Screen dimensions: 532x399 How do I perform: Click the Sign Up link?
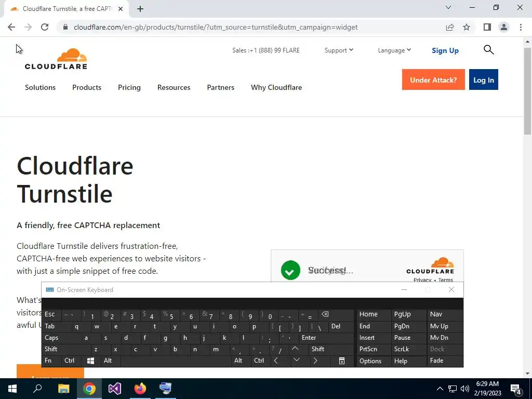pos(445,50)
